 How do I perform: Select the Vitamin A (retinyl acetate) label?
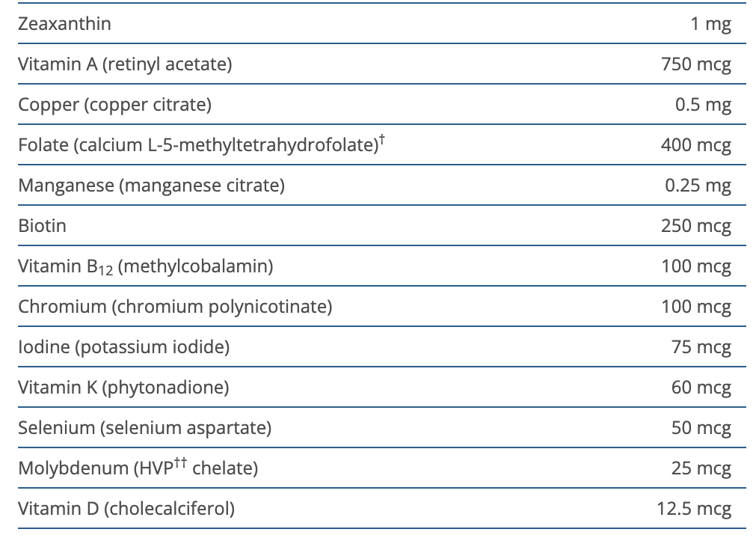[x=125, y=64]
